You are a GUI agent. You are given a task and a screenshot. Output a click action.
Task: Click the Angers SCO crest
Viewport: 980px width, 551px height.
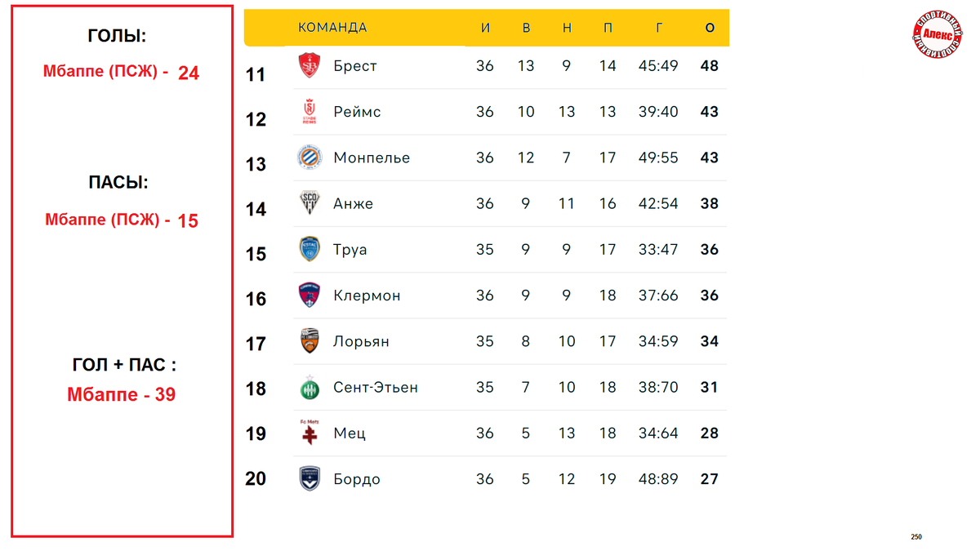tap(310, 203)
